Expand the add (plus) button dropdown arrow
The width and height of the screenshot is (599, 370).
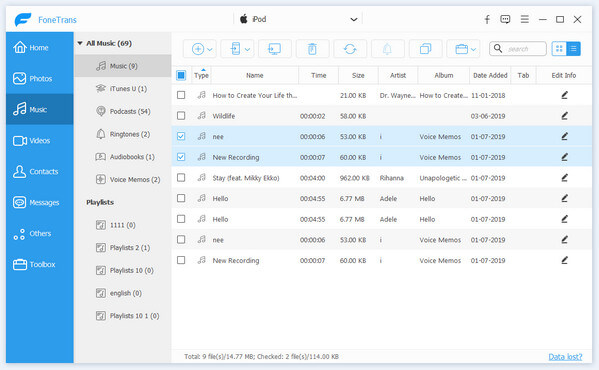210,49
